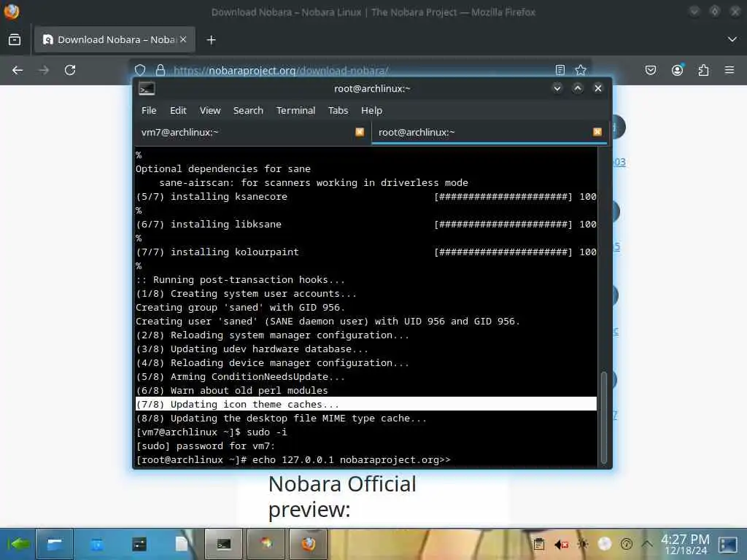Open the Help menu in the terminal
This screenshot has width=747, height=560.
coord(371,111)
